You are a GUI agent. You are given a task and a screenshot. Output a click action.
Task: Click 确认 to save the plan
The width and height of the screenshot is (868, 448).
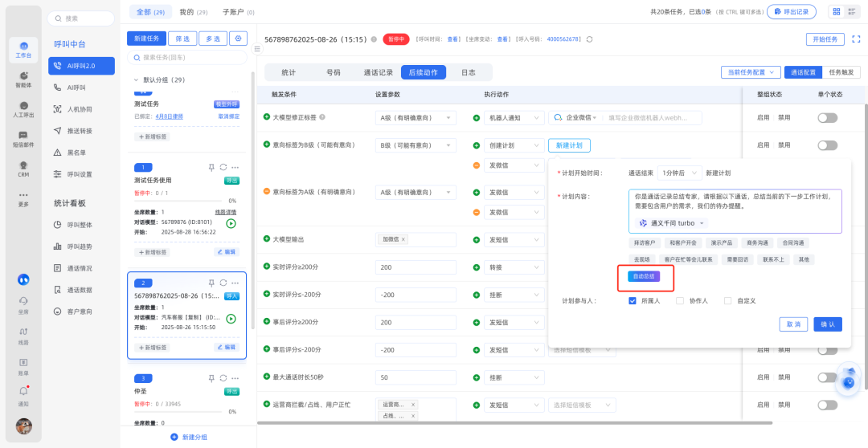[827, 324]
